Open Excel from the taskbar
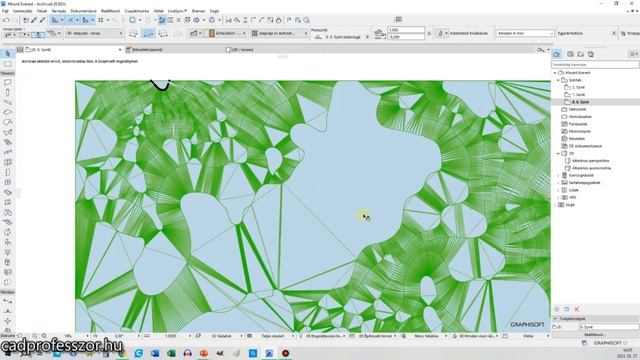 pyautogui.click(x=171, y=353)
